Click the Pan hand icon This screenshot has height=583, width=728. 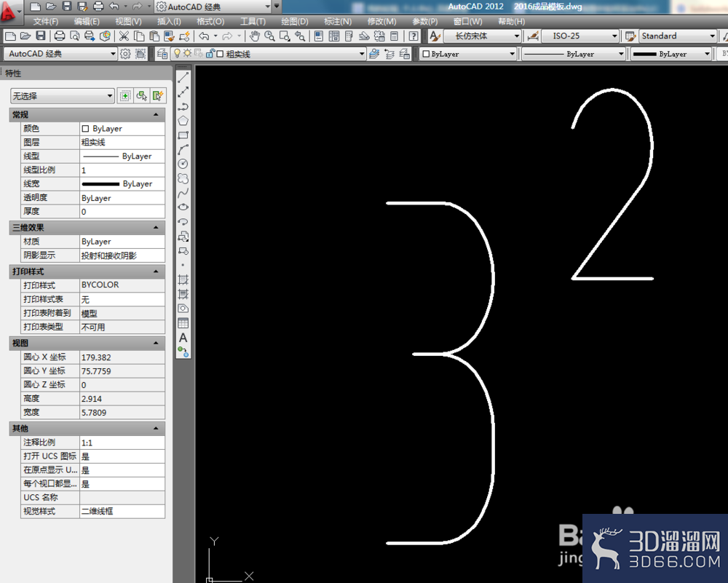pyautogui.click(x=254, y=36)
